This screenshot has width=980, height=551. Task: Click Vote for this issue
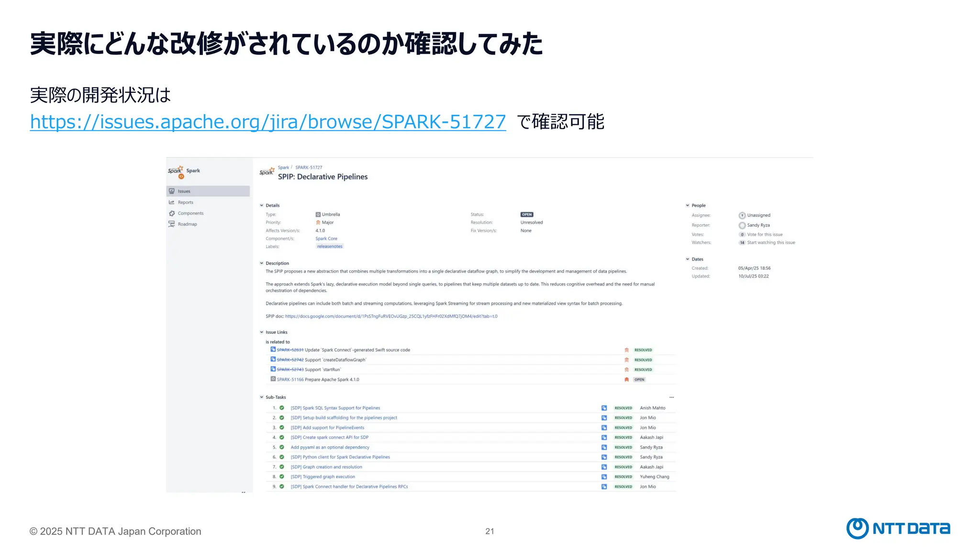click(x=765, y=234)
